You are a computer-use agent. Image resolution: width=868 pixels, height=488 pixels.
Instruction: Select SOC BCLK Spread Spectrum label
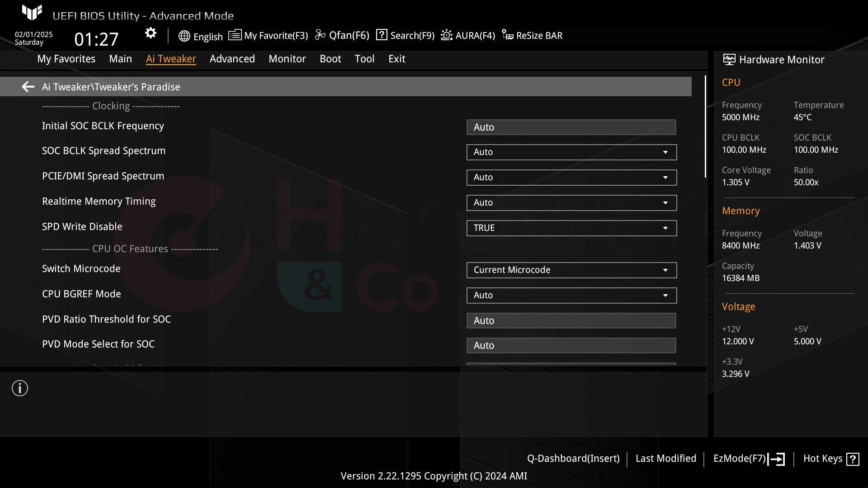click(104, 151)
